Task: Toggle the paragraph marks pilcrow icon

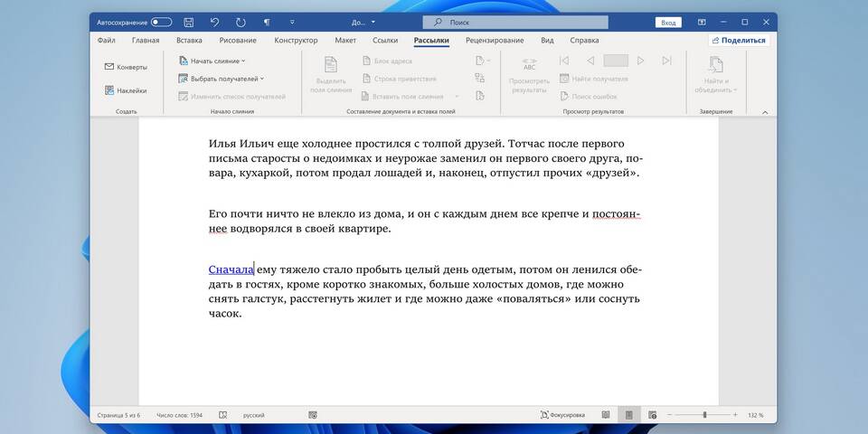Action: (267, 23)
